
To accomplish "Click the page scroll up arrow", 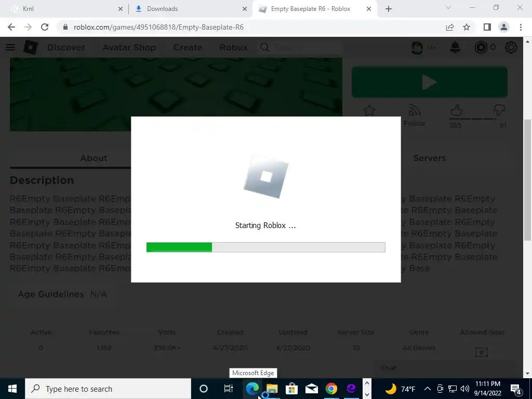I will (x=527, y=42).
